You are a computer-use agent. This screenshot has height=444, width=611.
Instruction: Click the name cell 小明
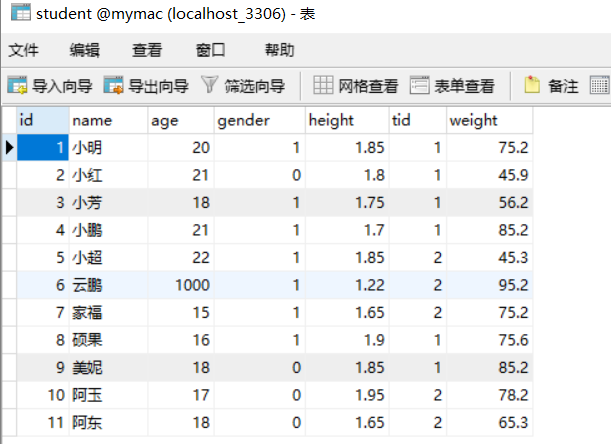click(109, 147)
